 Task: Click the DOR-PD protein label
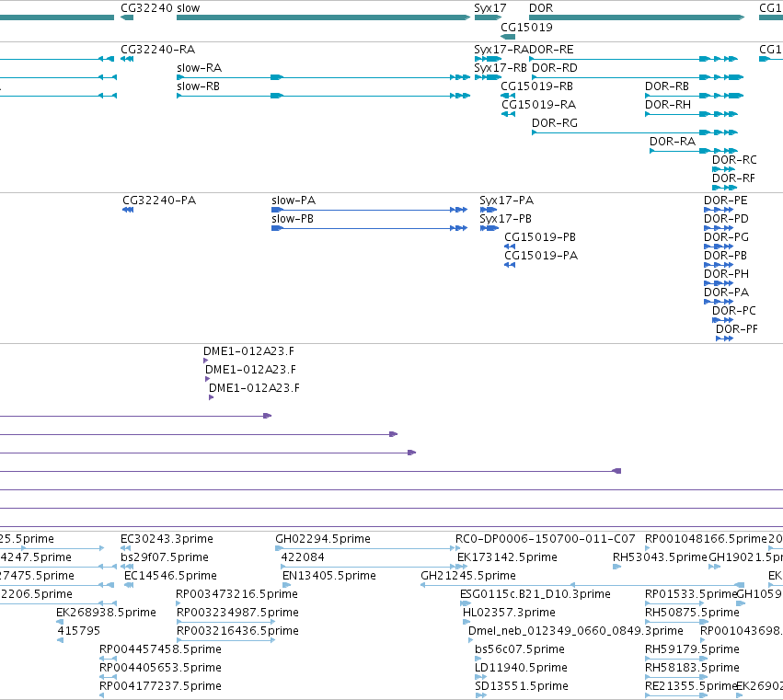tap(726, 219)
